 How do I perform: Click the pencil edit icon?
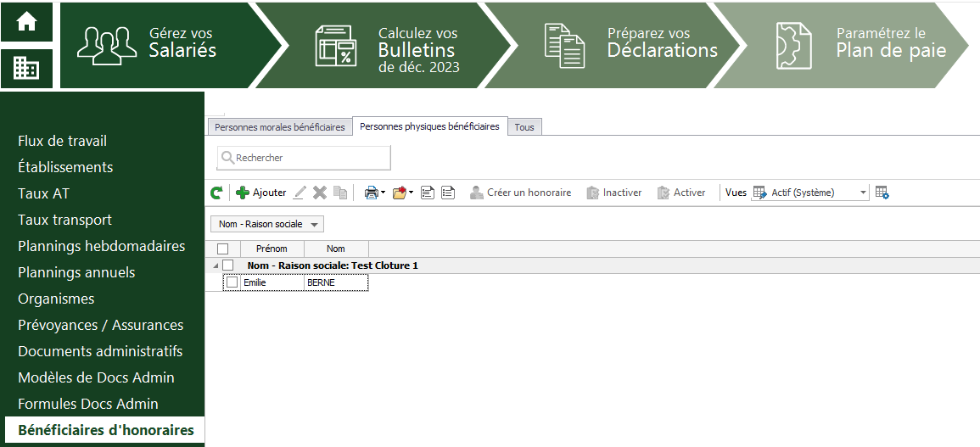coord(300,193)
